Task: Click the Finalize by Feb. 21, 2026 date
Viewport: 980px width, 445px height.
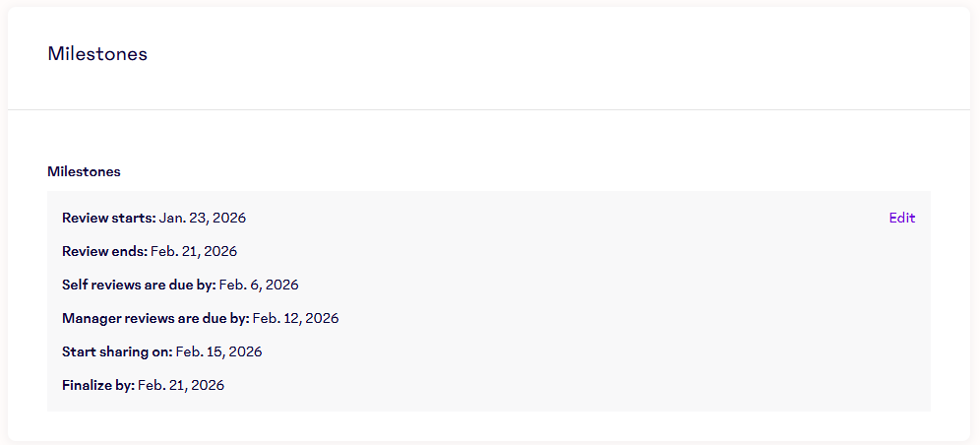Action: click(x=181, y=385)
